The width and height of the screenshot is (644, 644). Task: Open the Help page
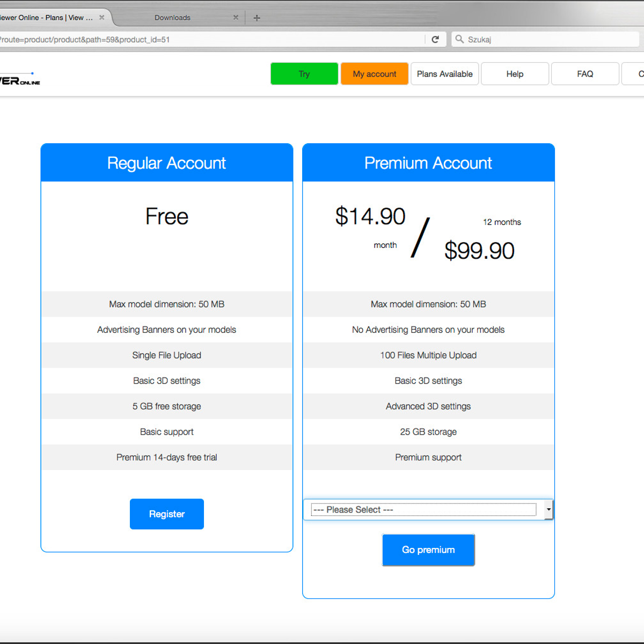click(x=515, y=74)
